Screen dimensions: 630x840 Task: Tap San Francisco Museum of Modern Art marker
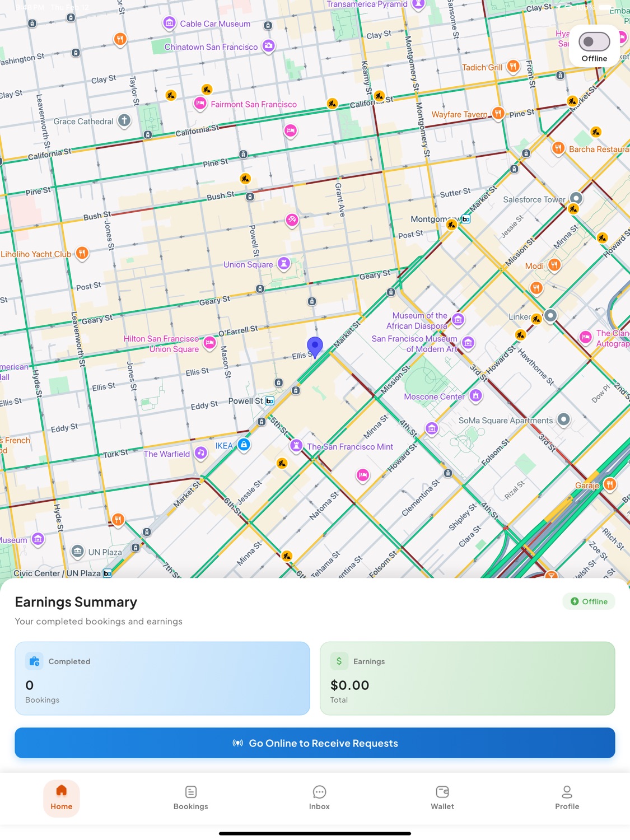coord(468,342)
